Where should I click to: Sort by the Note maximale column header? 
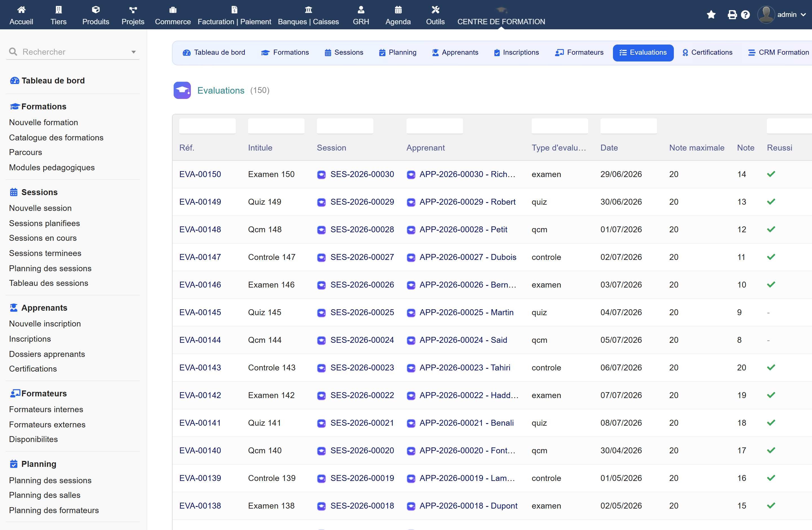[697, 148]
